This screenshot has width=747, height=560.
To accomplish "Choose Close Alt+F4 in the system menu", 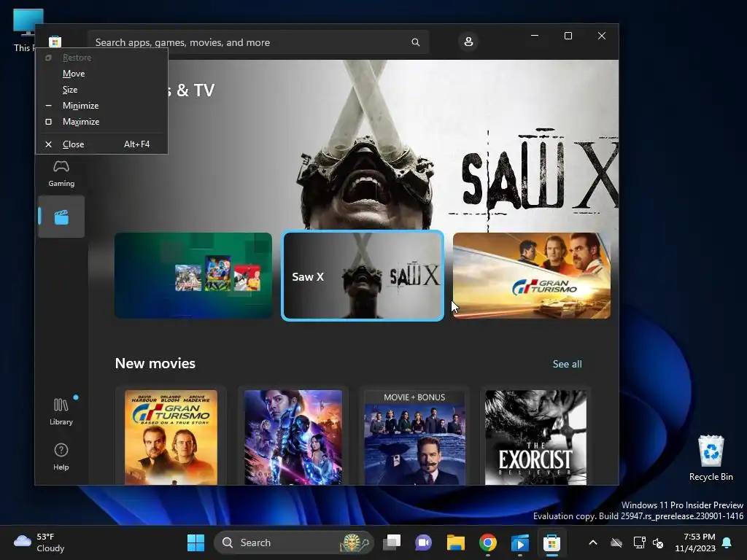I will [101, 144].
